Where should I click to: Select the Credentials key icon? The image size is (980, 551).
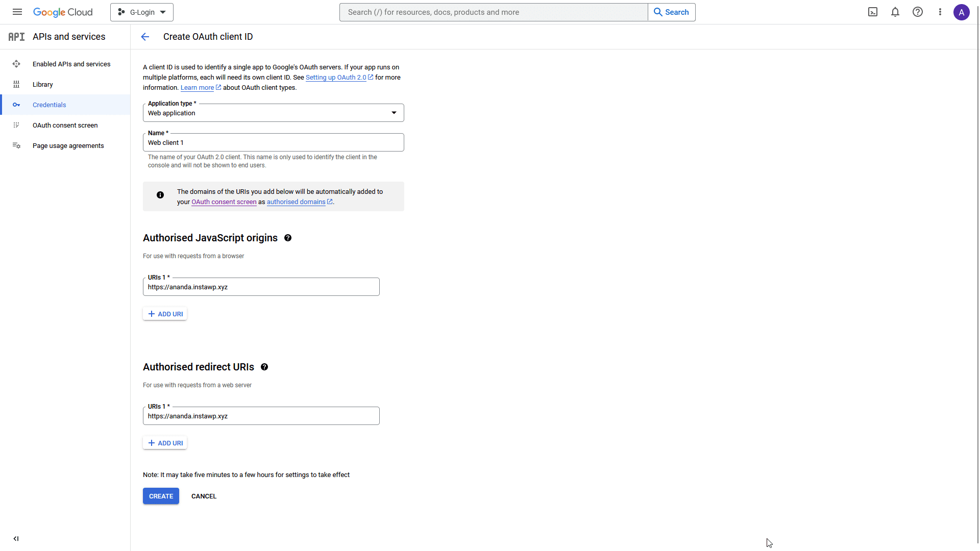(17, 105)
